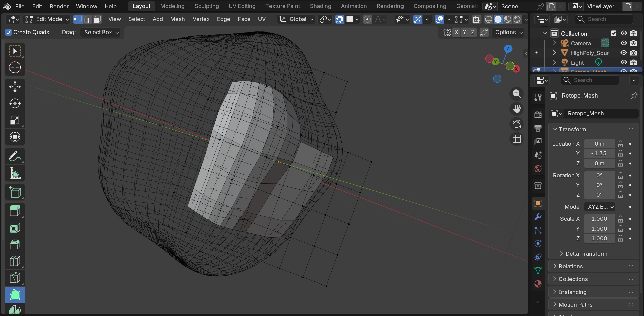This screenshot has width=644, height=316.
Task: Select the Annotate tool
Action: pos(15,156)
